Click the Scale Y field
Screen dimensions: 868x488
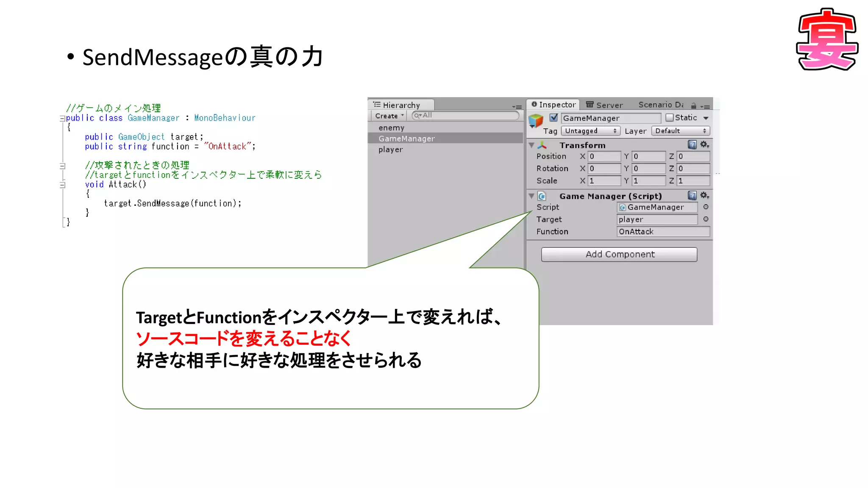pos(648,181)
